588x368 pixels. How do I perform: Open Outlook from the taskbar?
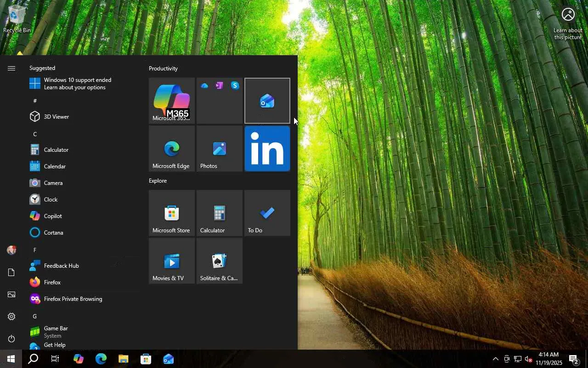coord(169,359)
